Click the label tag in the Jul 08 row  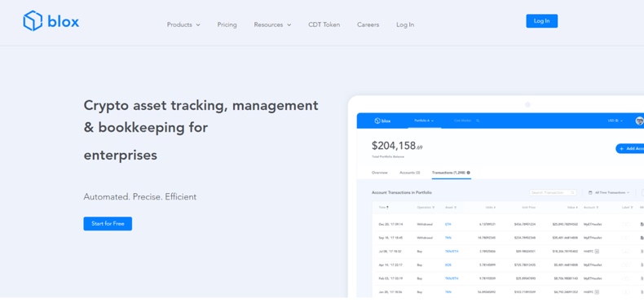point(626,251)
